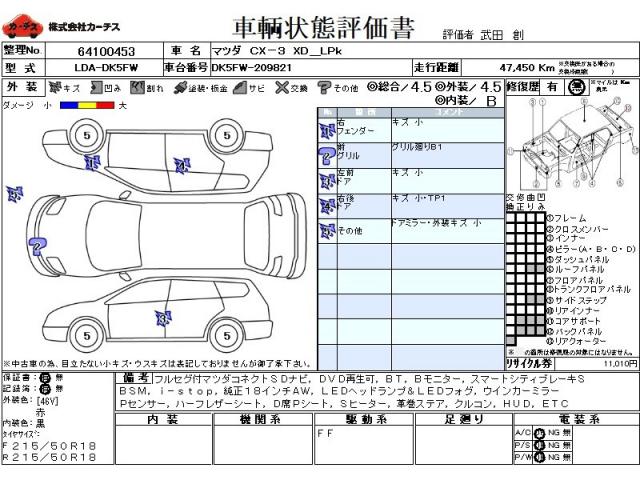Click damage marker 1 on right fender
Image resolution: width=640 pixels, height=480 pixels.
point(92,161)
